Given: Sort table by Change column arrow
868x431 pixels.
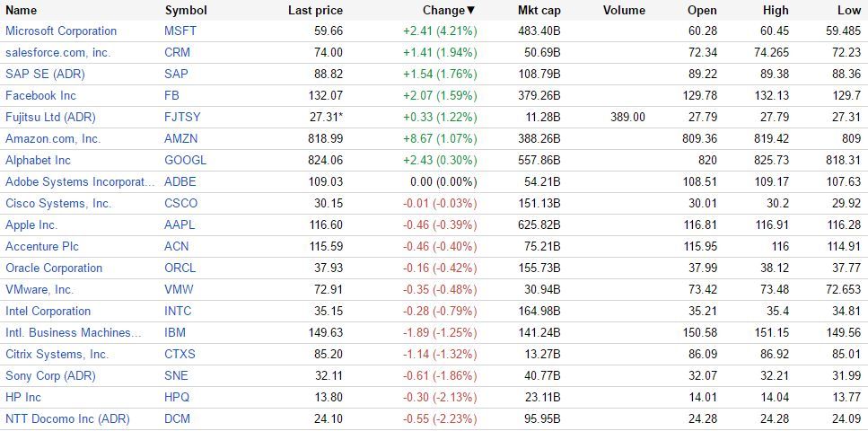Looking at the screenshot, I should pyautogui.click(x=471, y=11).
